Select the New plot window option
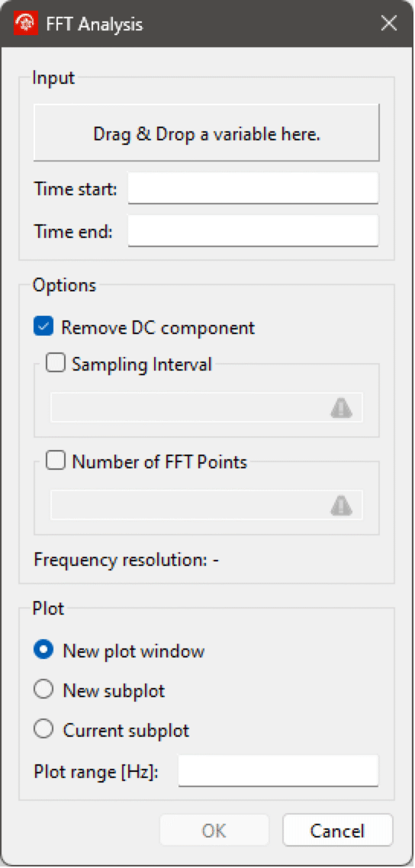The image size is (415, 868). [43, 651]
